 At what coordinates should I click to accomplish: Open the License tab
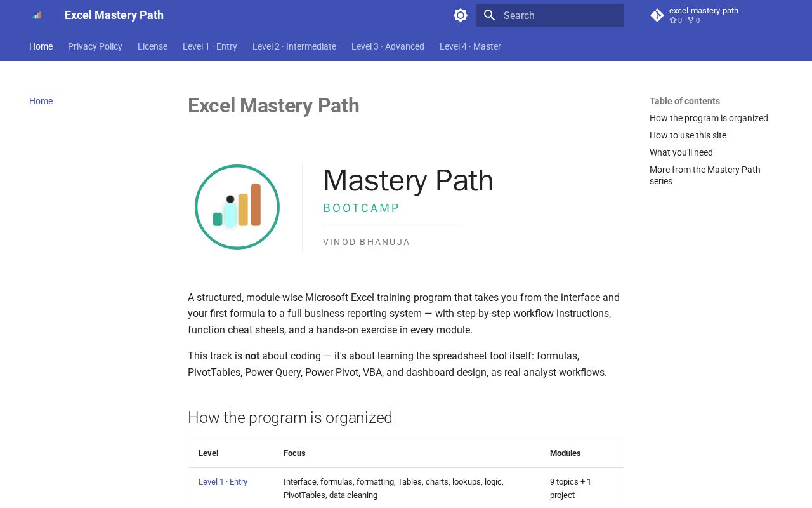[152, 46]
